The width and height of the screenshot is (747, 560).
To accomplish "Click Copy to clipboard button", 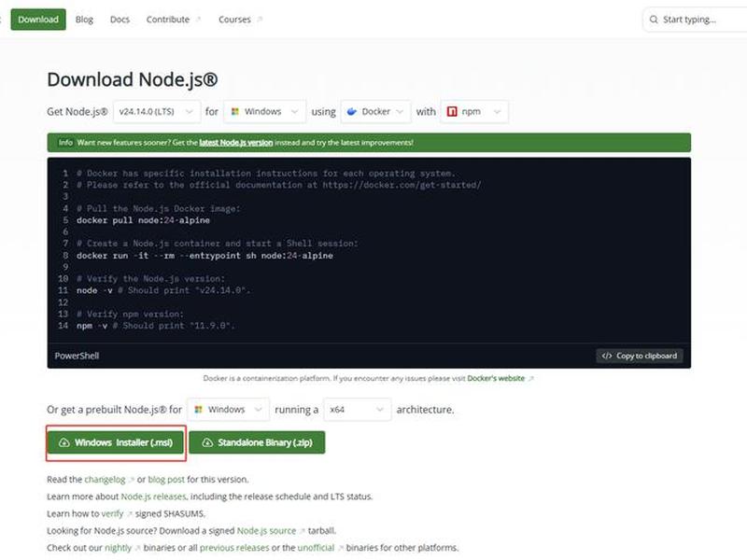I will (x=640, y=356).
